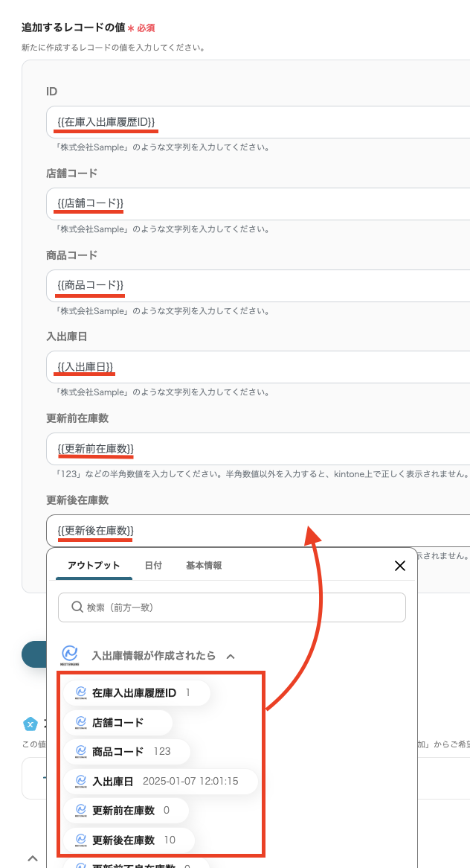This screenshot has height=868, width=470.
Task: Close the output picker popup
Action: point(400,566)
